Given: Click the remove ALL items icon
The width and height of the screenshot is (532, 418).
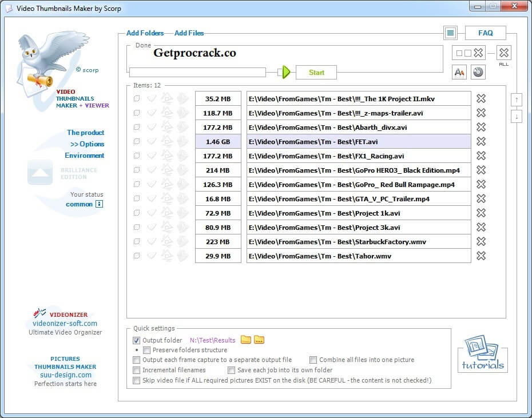Looking at the screenshot, I should [504, 53].
